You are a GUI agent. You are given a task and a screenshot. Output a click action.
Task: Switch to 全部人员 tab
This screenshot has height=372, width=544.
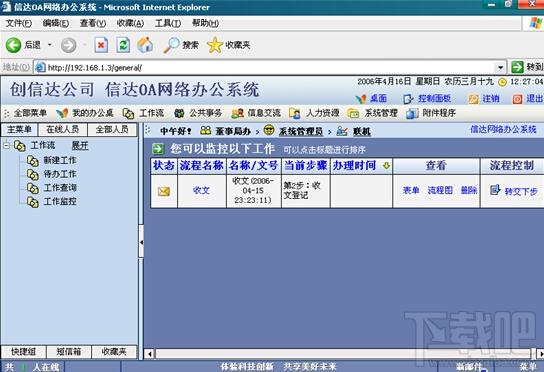[x=112, y=129]
